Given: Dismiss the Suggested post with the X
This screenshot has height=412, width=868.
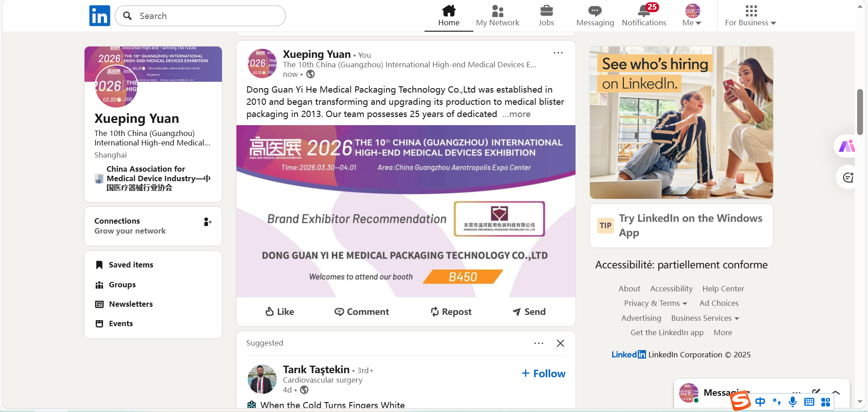Looking at the screenshot, I should pos(560,343).
